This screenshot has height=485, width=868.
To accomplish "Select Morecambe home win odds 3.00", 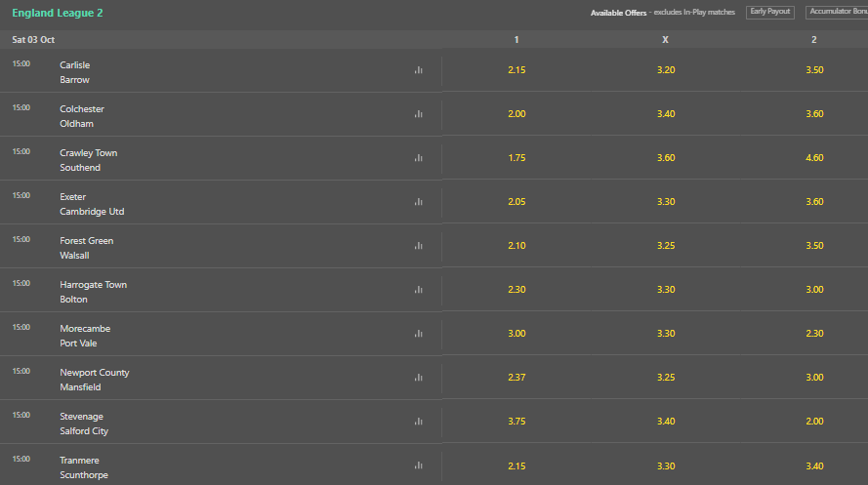I will [517, 334].
